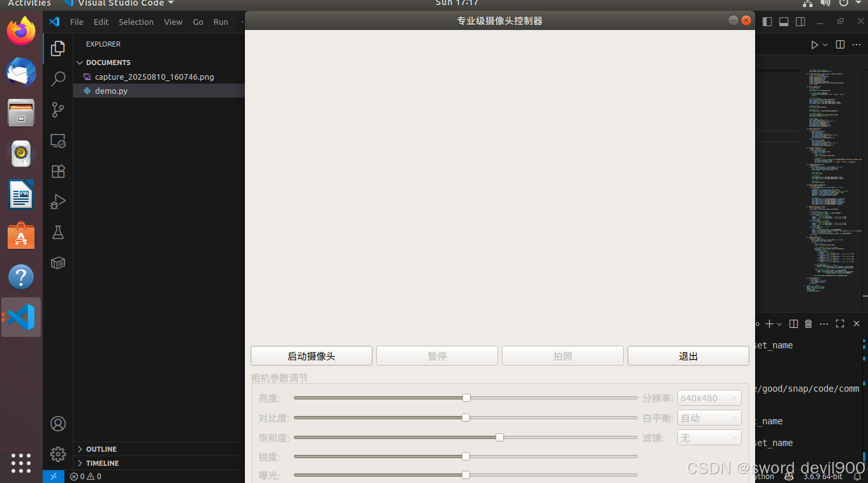868x483 pixels.
Task: Open the Source Control view
Action: click(58, 109)
